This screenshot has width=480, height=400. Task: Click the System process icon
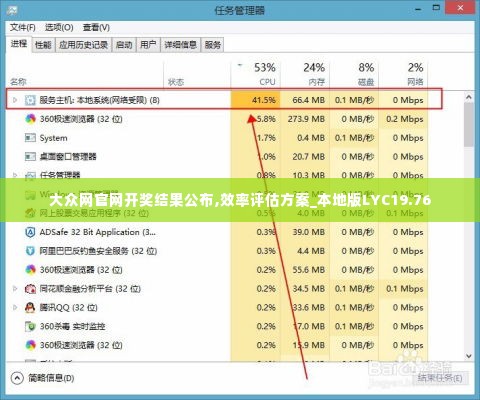[x=30, y=138]
